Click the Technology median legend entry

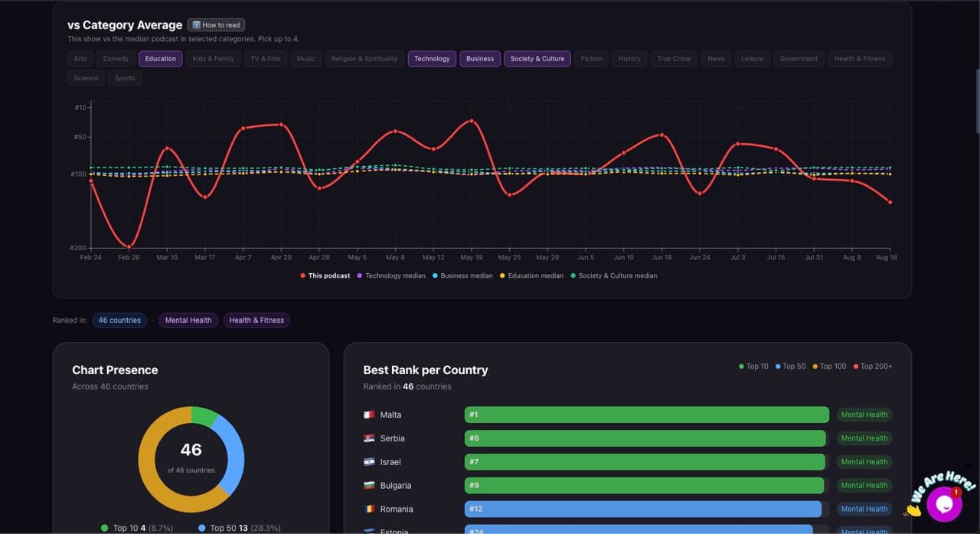[x=391, y=275]
